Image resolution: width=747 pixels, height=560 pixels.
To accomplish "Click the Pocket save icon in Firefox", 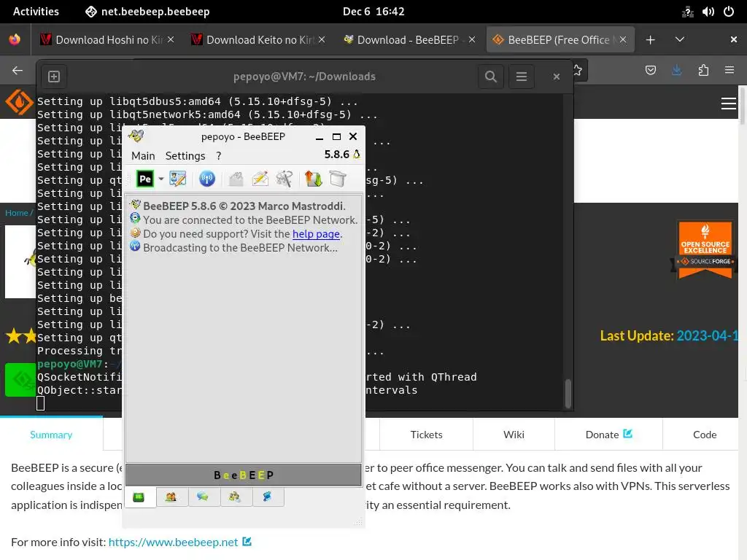I will [651, 71].
